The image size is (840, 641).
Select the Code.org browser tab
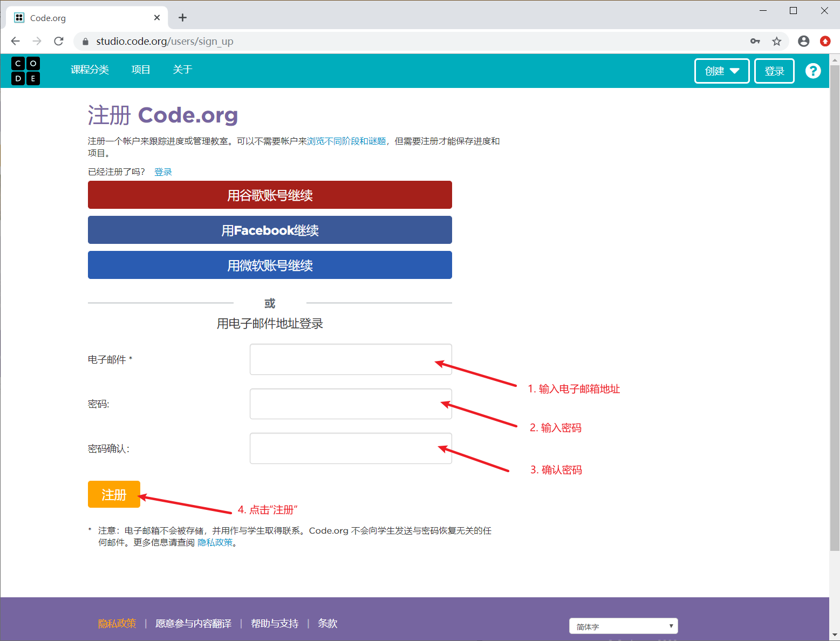87,18
